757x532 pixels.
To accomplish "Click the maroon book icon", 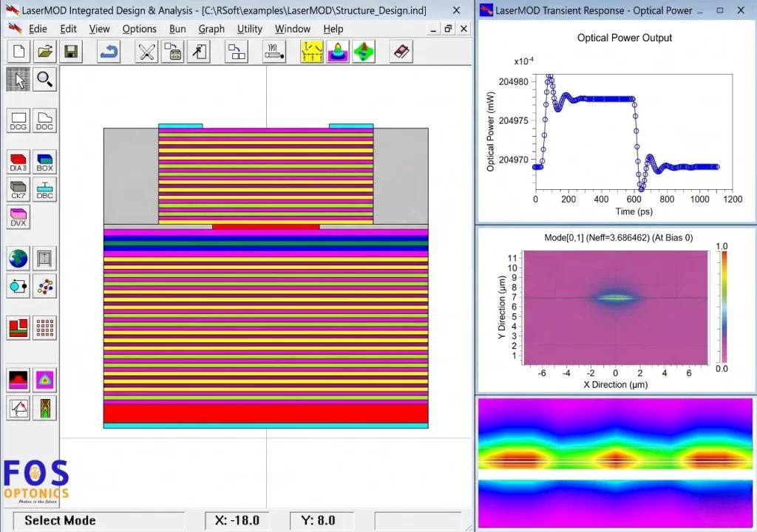I will (x=401, y=51).
